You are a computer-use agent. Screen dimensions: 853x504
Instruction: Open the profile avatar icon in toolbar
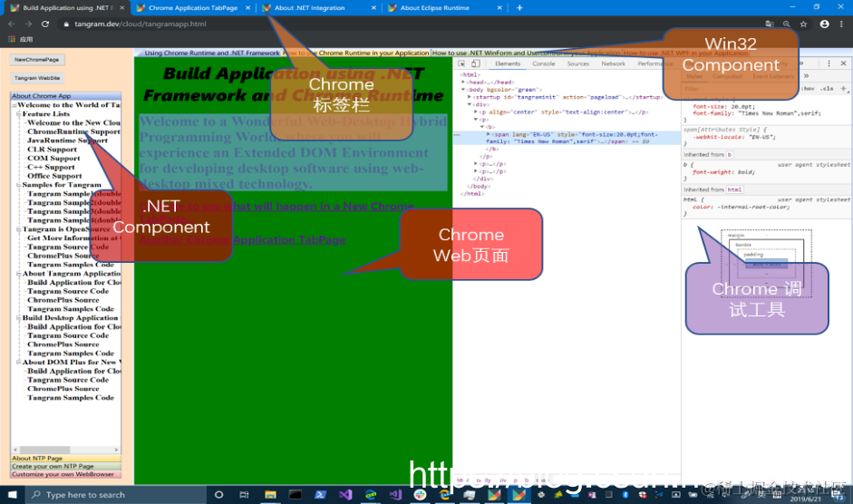(824, 24)
